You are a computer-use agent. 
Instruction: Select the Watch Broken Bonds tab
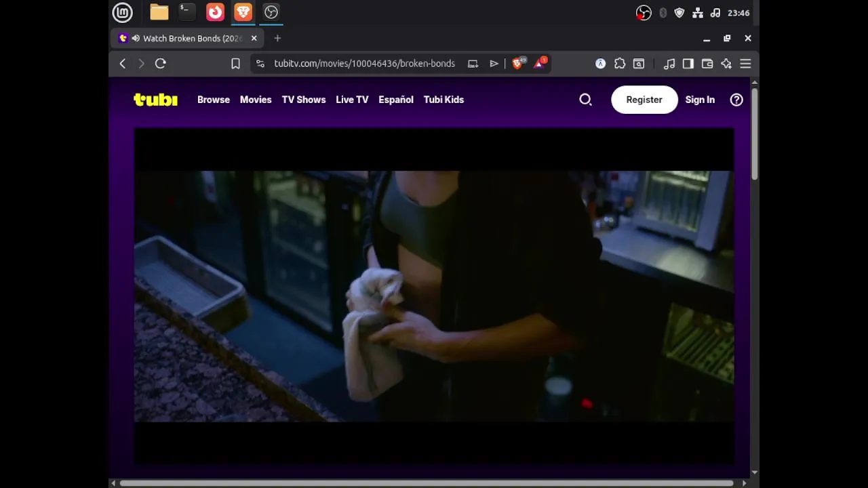pyautogui.click(x=187, y=39)
